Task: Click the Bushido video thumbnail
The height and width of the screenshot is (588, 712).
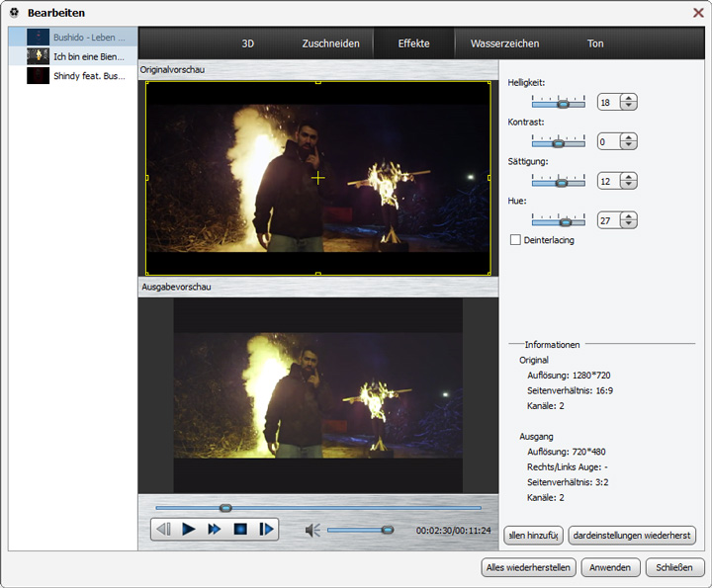Action: pyautogui.click(x=39, y=38)
